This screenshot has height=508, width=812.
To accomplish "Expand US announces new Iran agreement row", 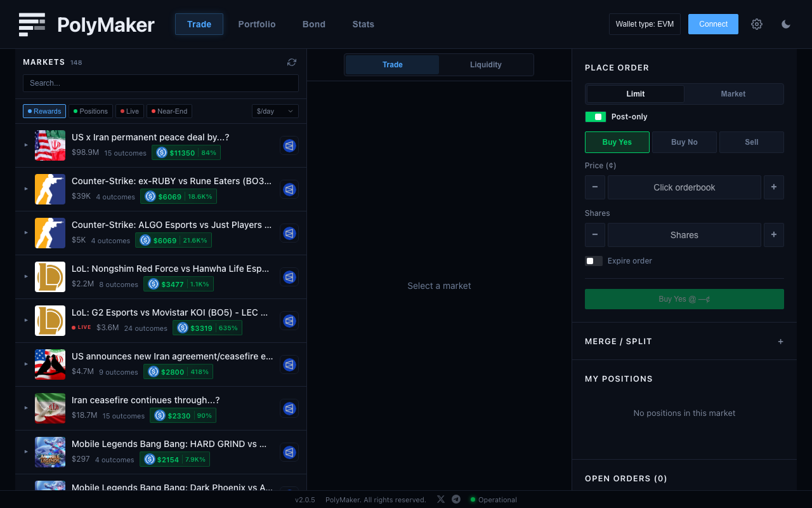I will tap(26, 364).
